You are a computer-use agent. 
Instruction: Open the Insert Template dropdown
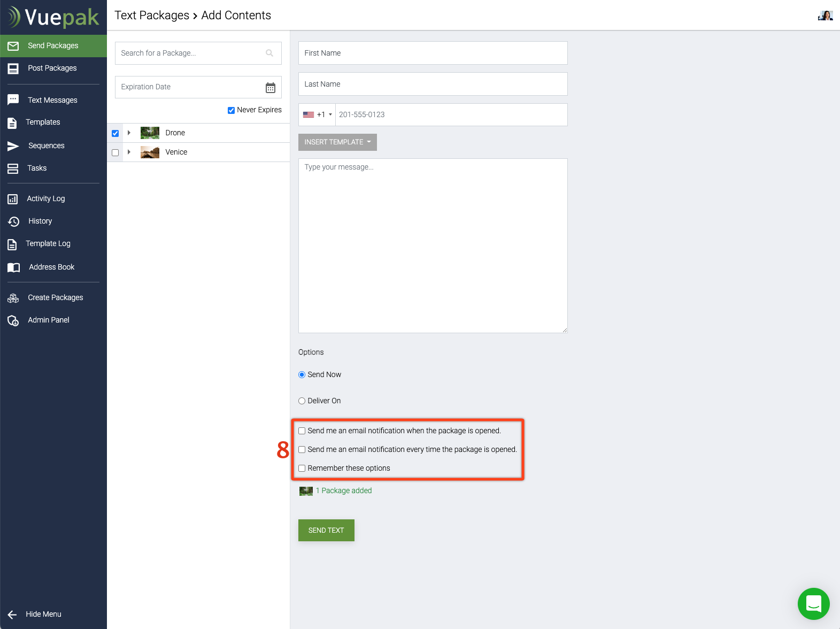(x=337, y=142)
